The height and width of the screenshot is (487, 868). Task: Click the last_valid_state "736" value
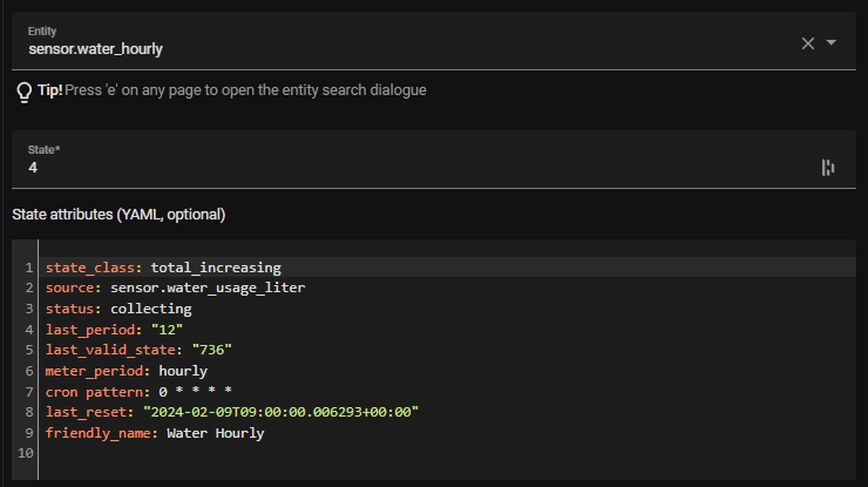tap(212, 350)
